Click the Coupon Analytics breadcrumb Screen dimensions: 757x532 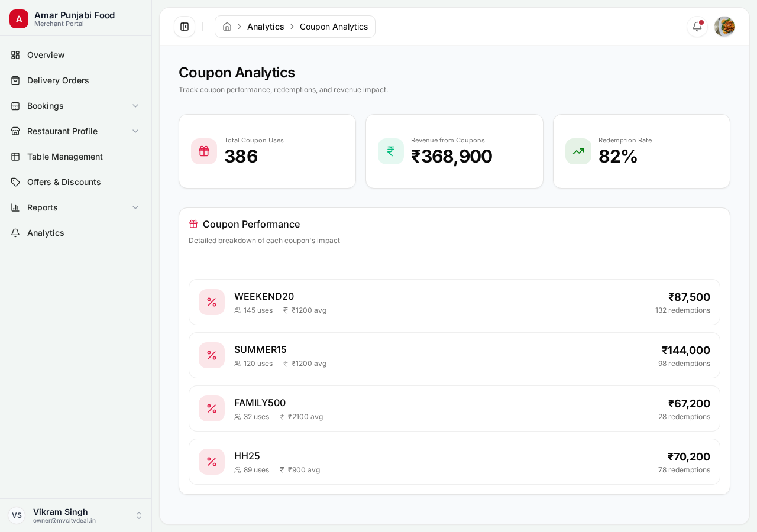pos(334,27)
